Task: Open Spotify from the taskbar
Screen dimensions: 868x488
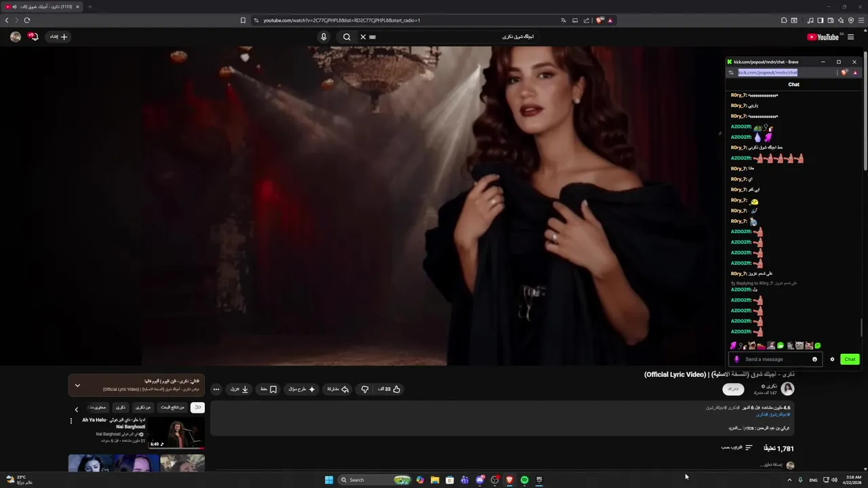Action: (x=524, y=480)
